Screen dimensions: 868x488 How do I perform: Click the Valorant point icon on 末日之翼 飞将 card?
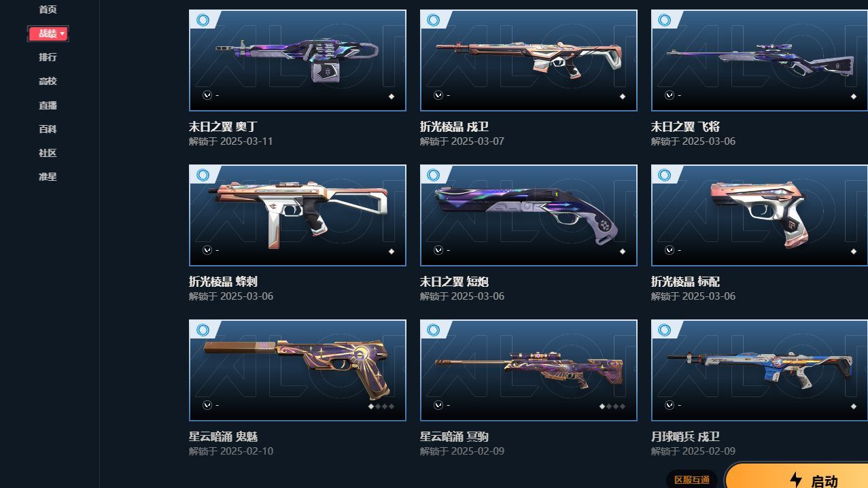tap(670, 96)
